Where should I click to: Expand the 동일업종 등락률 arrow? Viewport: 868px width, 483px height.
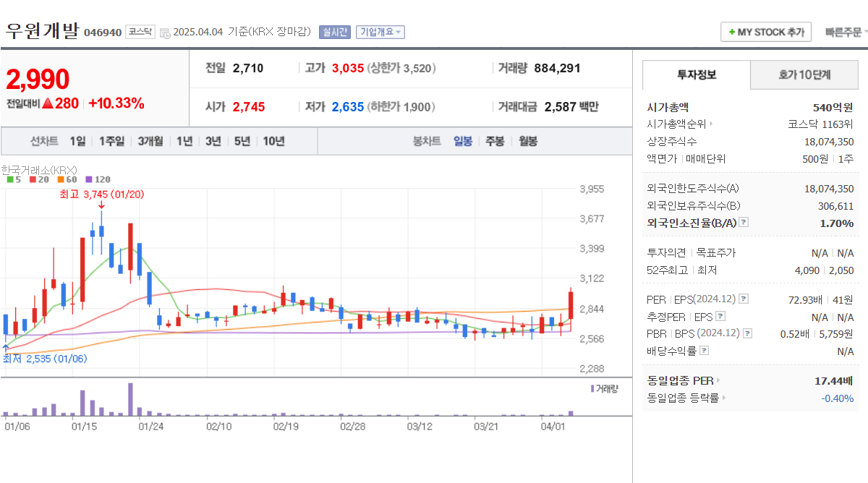pos(723,398)
